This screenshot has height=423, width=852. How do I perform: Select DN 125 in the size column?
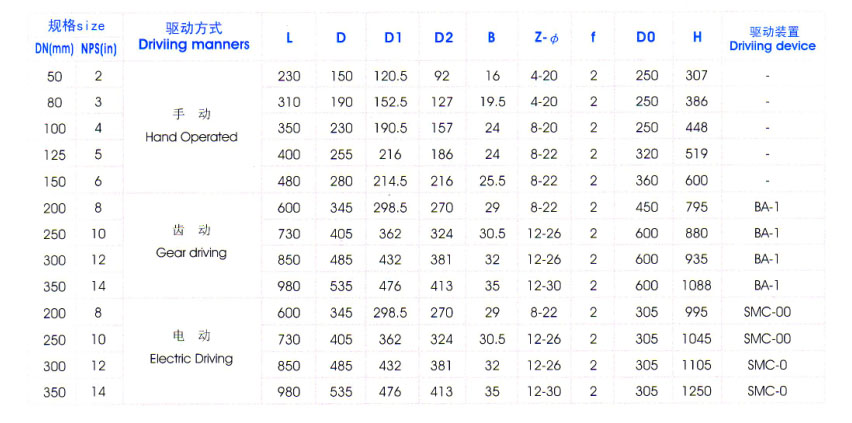point(54,155)
